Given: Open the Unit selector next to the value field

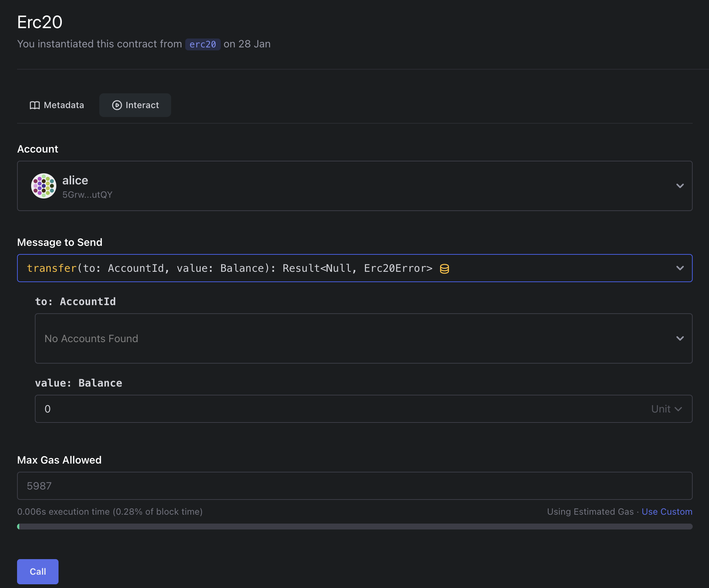Looking at the screenshot, I should pos(666,409).
